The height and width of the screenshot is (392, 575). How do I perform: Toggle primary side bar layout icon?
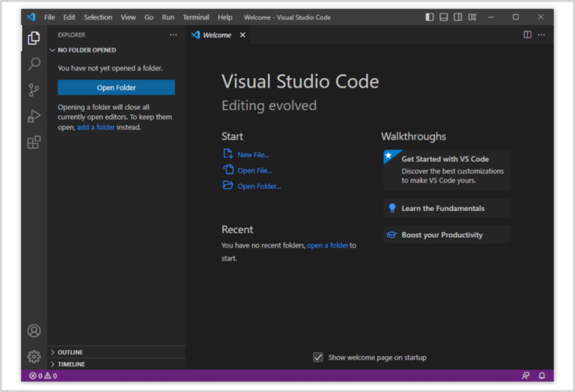click(x=430, y=17)
